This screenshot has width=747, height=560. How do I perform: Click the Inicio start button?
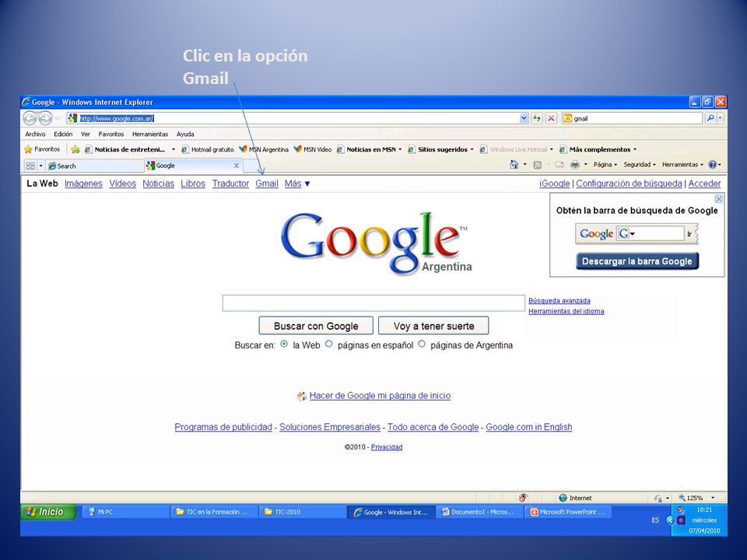click(47, 512)
